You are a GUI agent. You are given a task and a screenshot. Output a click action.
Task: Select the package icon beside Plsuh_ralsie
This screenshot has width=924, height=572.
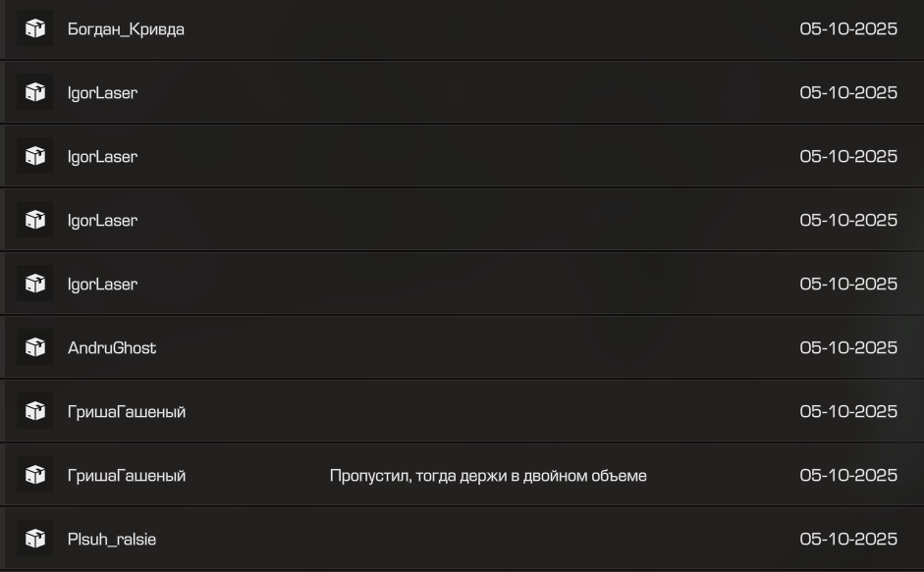point(35,539)
